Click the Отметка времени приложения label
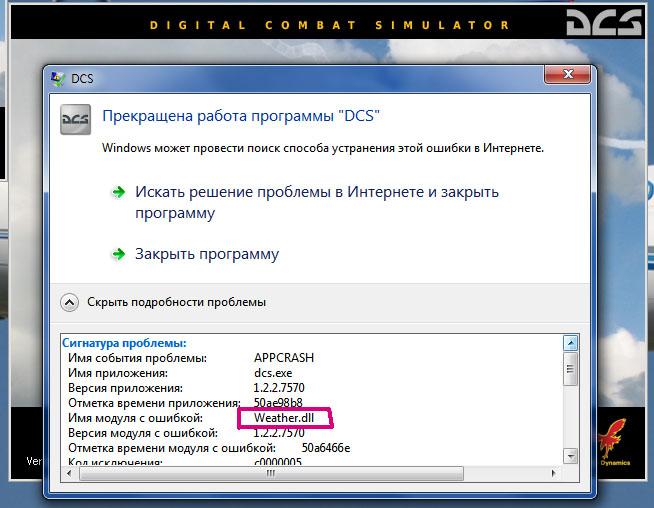Viewport: 654px width, 508px height. point(155,403)
